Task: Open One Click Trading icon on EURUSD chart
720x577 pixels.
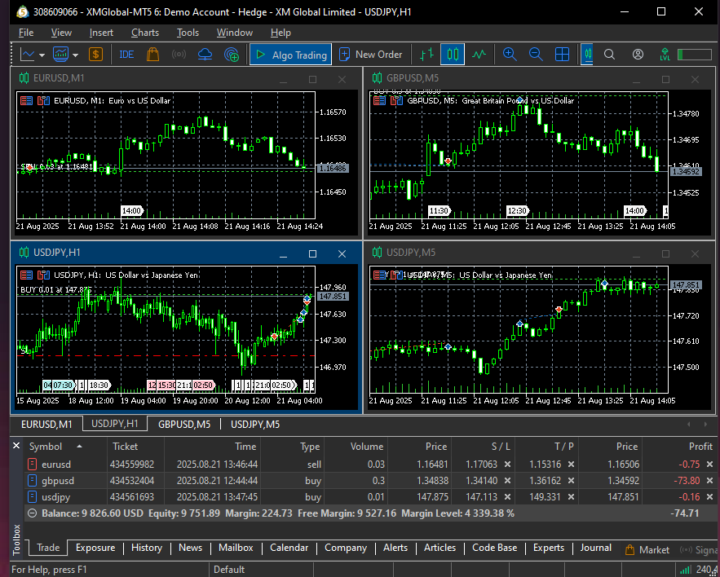Action: coord(26,101)
